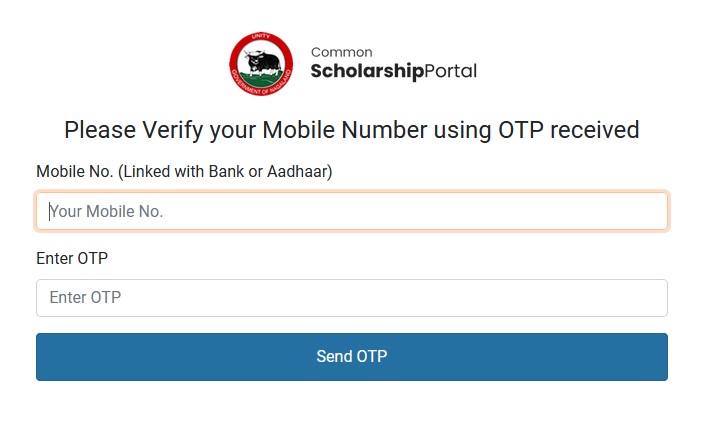Viewport: 709px width, 427px height.
Task: Click the Please Verify your Mobile Number heading
Action: [352, 130]
